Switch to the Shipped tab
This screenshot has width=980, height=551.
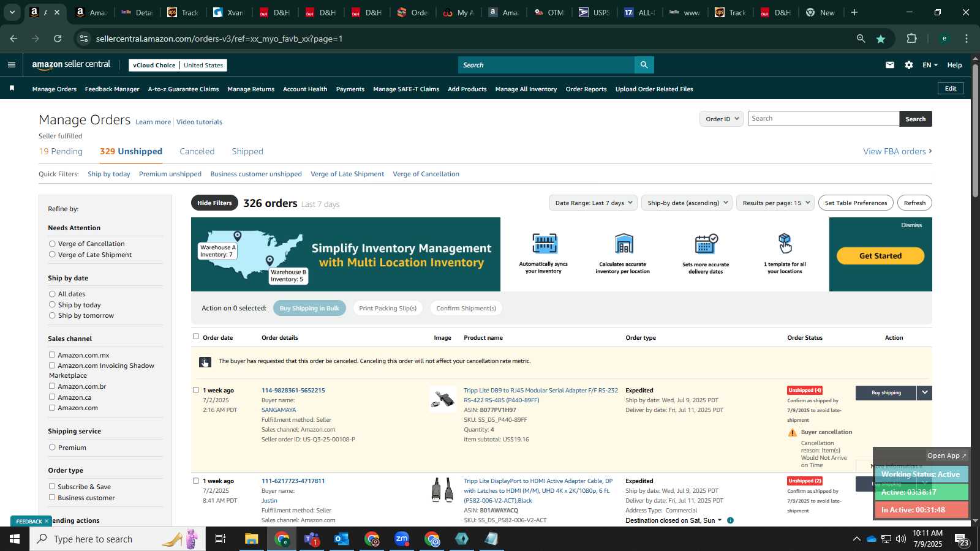pyautogui.click(x=247, y=151)
